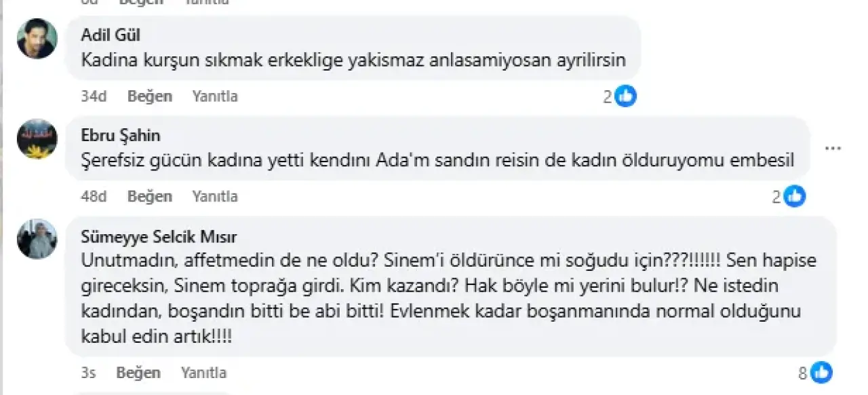
Task: Click Yanıtla under Adil Gül's comment
Action: (215, 96)
